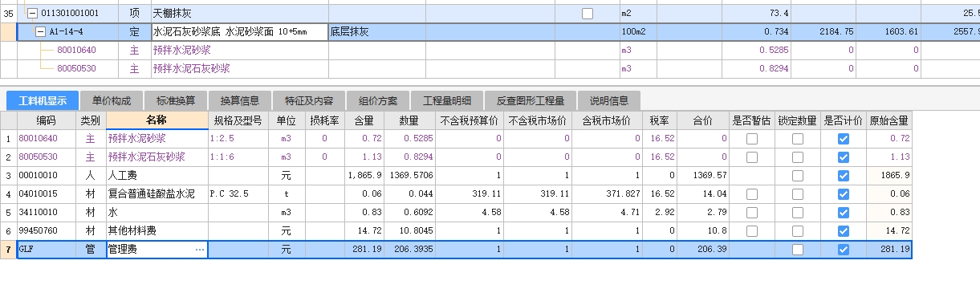Viewport: 980px width, 297px height.
Task: Open the 单价构成 tab
Action: (x=112, y=101)
